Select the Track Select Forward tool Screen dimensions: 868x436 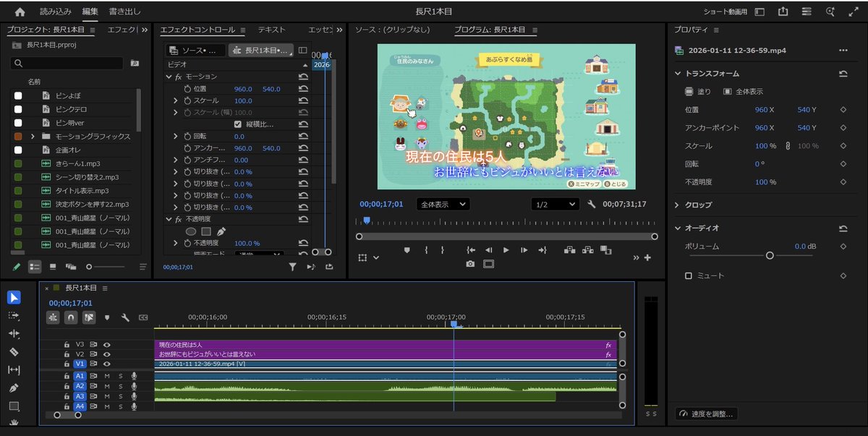pyautogui.click(x=14, y=316)
